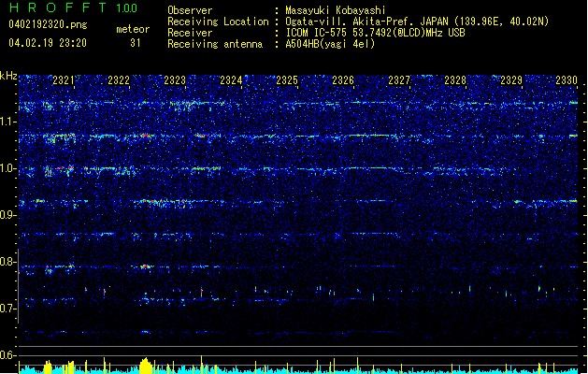Click the 2325 time marker
588x374 pixels.
pyautogui.click(x=287, y=80)
